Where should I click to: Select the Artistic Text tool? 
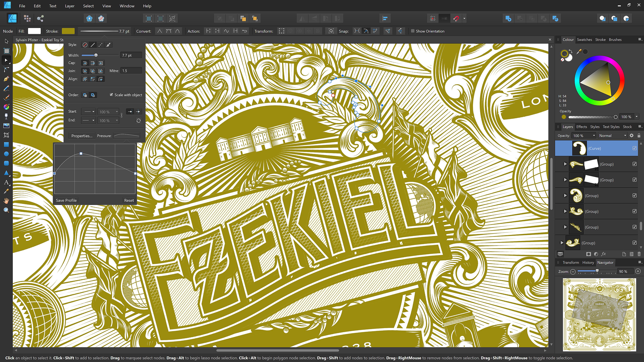7,182
